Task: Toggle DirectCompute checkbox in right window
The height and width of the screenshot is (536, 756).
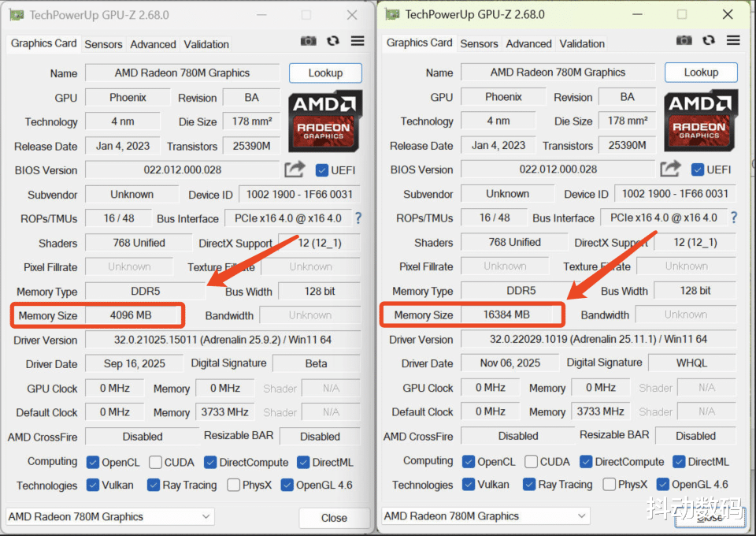Action: pos(586,462)
